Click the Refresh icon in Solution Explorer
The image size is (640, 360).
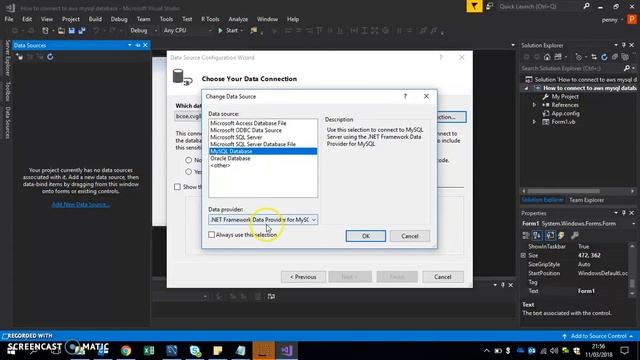pyautogui.click(x=604, y=57)
